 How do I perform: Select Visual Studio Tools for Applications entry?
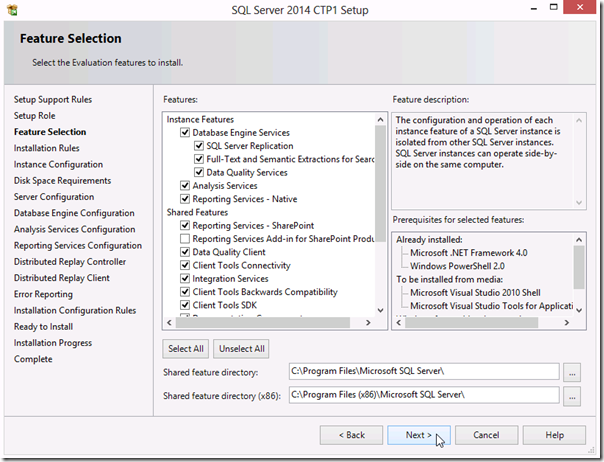coord(492,306)
